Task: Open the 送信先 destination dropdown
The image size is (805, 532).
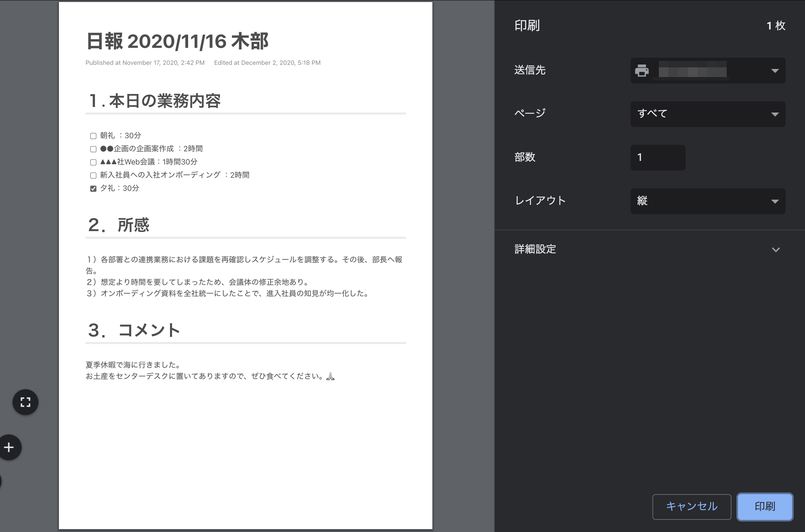Action: [x=708, y=71]
